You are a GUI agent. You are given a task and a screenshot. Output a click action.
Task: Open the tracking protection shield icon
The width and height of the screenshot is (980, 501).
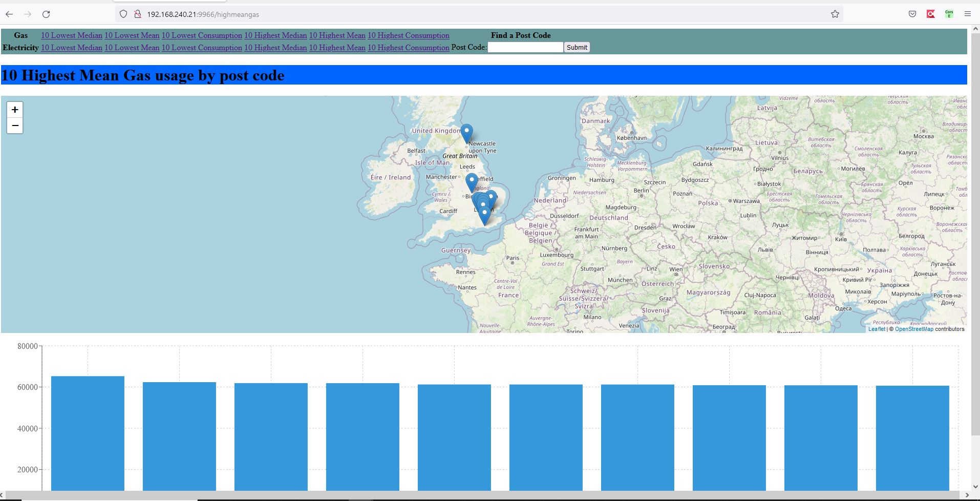pyautogui.click(x=123, y=14)
